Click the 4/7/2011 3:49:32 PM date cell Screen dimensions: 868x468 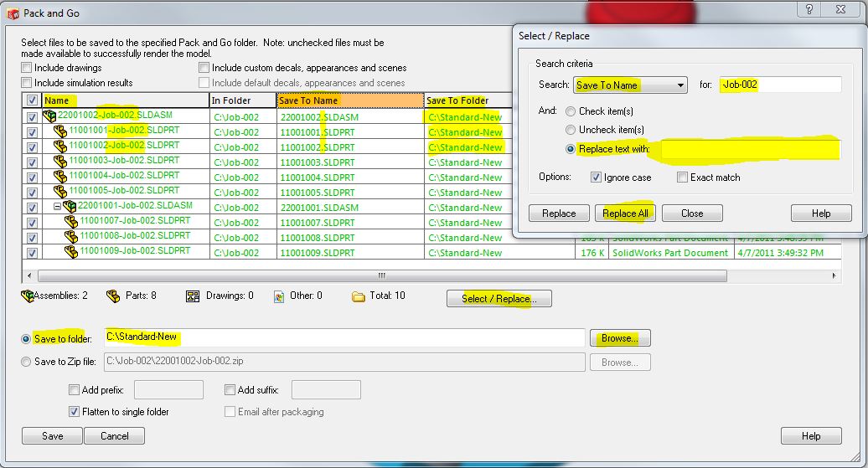[x=788, y=253]
